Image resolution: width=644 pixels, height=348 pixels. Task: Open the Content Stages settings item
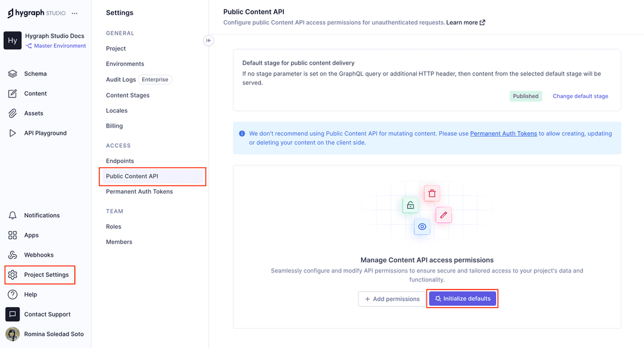pyautogui.click(x=128, y=95)
